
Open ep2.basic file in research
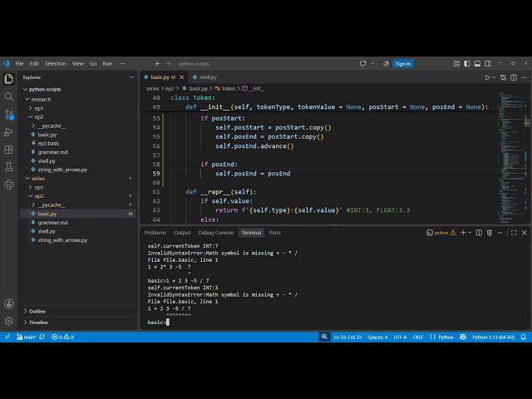[48, 143]
